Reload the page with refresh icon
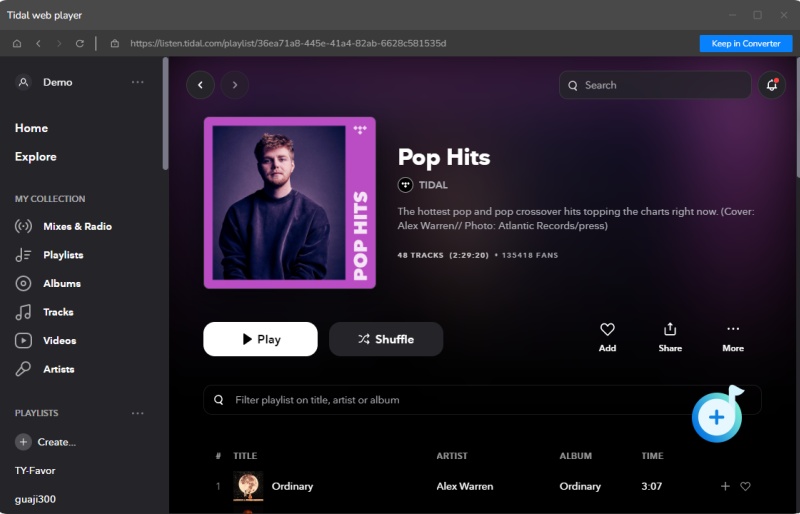Screen dimensions: 800x514 80,43
